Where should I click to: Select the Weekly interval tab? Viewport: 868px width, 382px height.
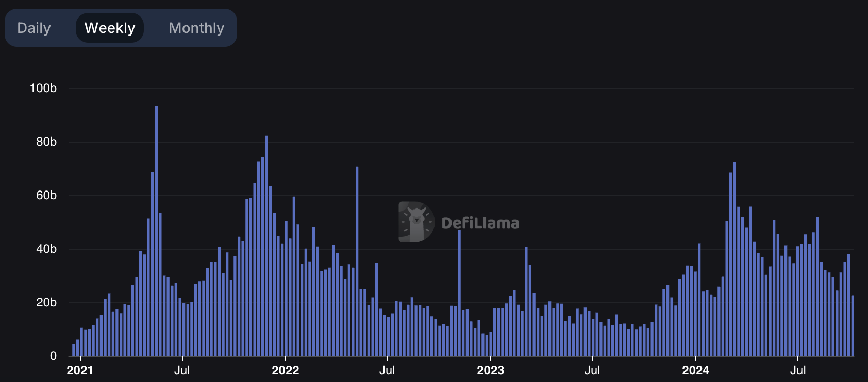tap(110, 28)
